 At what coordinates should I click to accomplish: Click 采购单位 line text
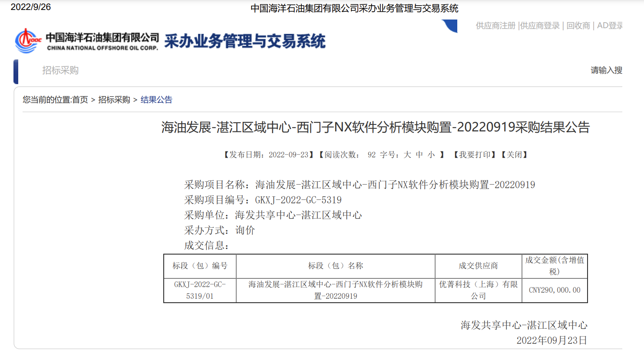(x=273, y=215)
